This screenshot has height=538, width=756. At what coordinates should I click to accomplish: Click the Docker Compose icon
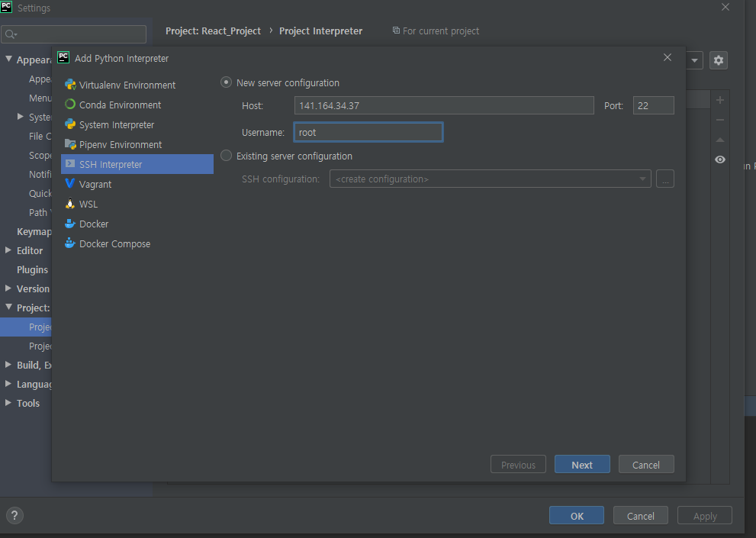coord(70,243)
